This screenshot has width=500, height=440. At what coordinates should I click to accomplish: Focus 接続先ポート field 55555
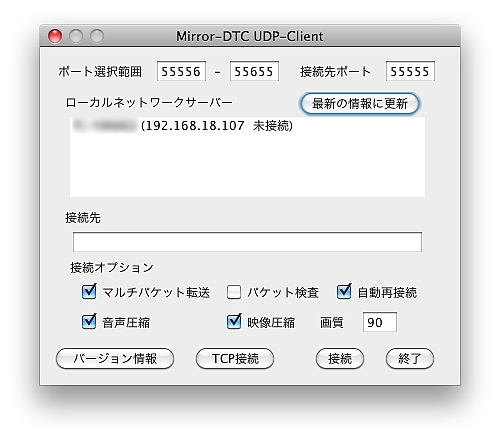coord(410,71)
